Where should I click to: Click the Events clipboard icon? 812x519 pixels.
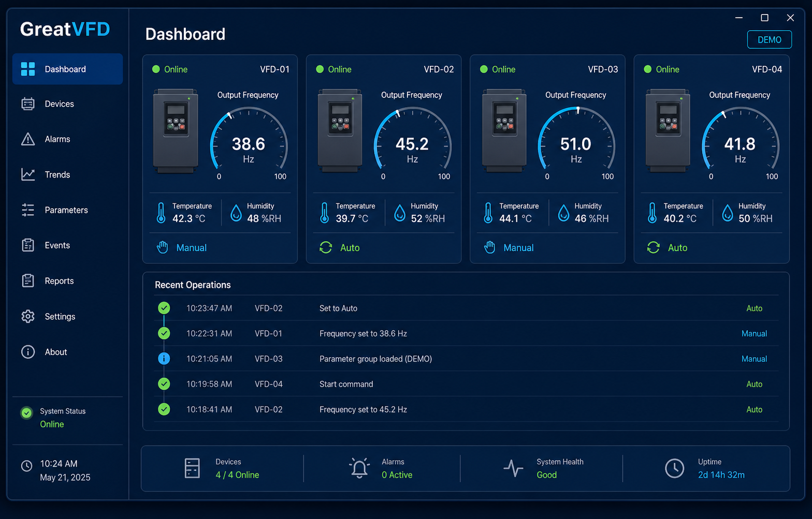coord(28,245)
